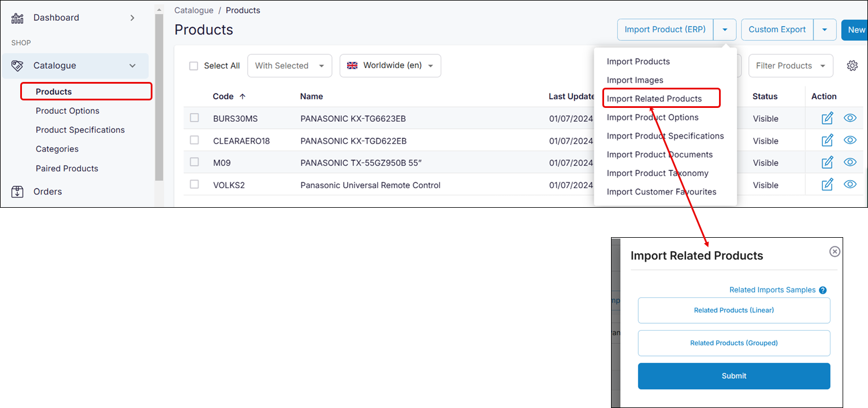This screenshot has height=408, width=868.
Task: Check the BURS30MS row checkbox
Action: (x=194, y=118)
